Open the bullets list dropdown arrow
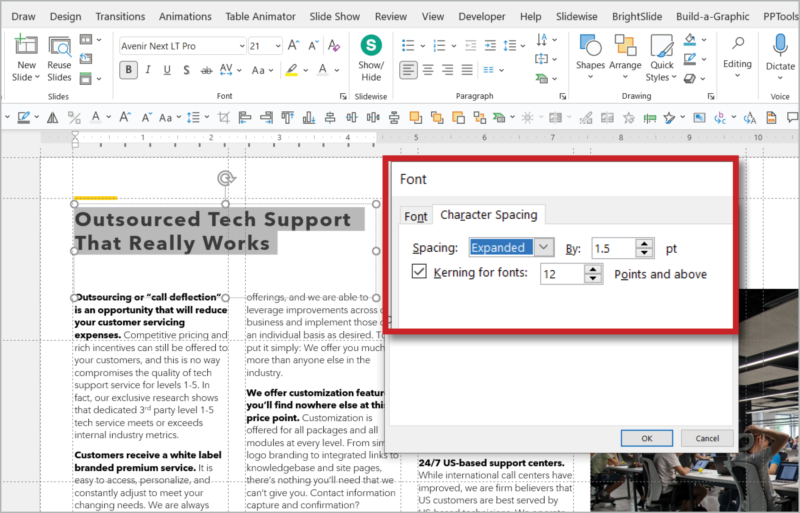800x513 pixels. [x=422, y=46]
